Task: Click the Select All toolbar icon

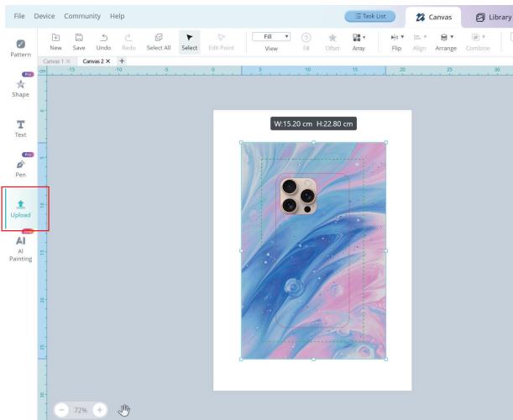Action: point(159,42)
